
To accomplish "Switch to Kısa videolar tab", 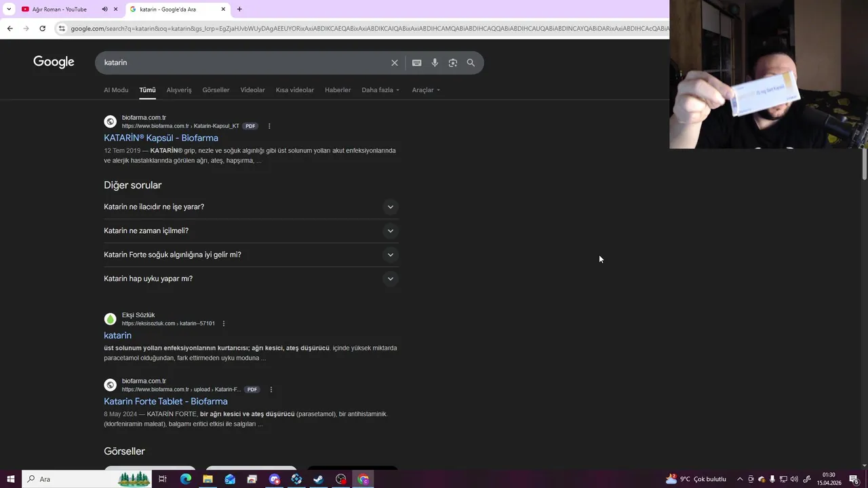I will 295,90.
